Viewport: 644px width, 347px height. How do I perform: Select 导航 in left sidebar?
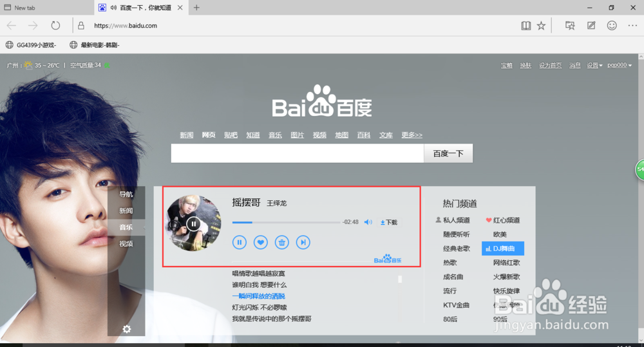coord(126,194)
